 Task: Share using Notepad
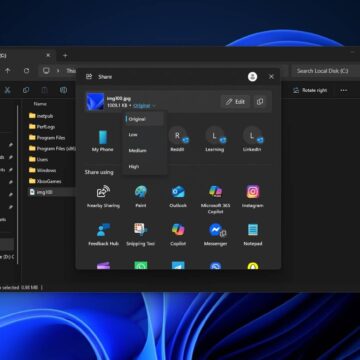click(253, 235)
